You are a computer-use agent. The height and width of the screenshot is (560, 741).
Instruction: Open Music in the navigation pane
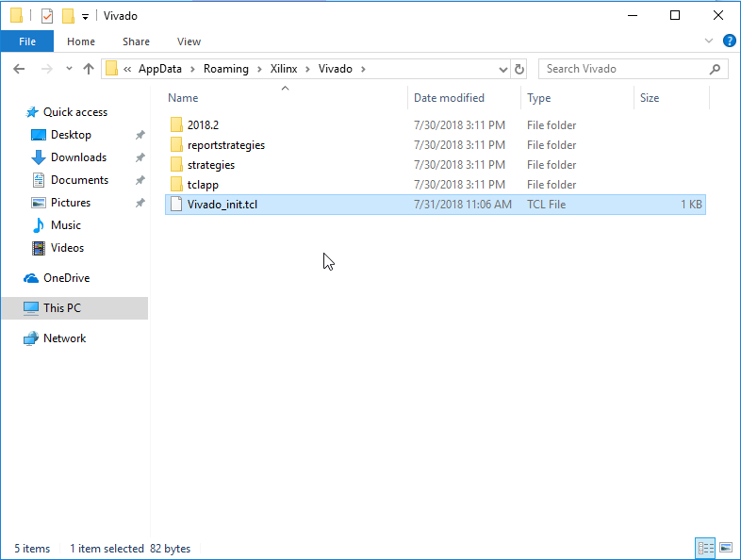point(66,225)
